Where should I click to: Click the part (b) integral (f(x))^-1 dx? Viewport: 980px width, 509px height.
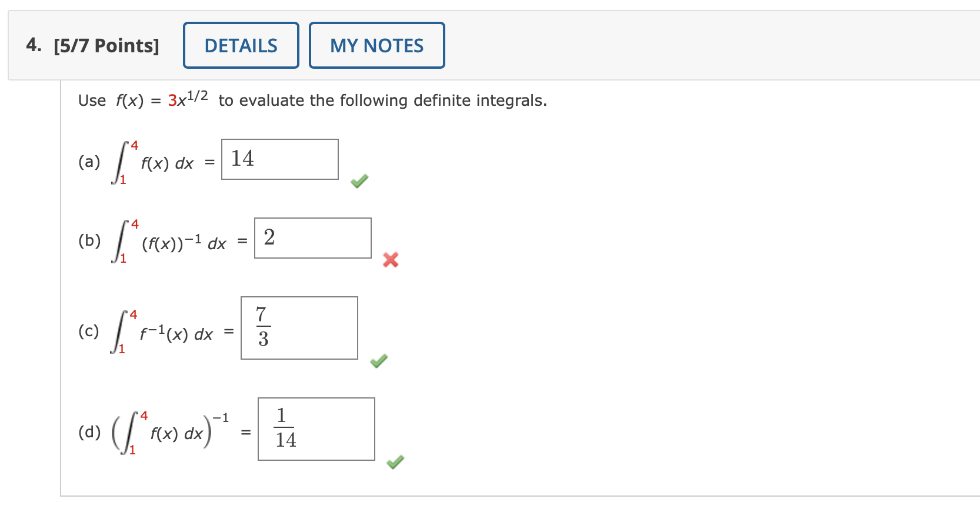[169, 242]
